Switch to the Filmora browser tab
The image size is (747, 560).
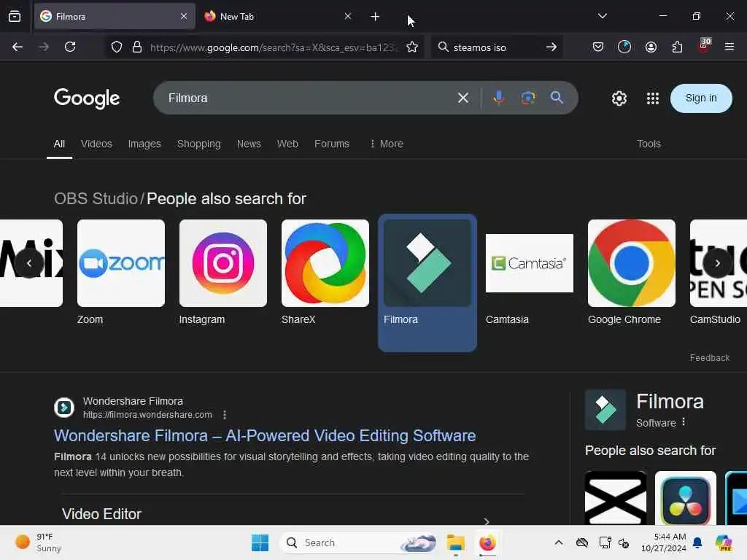point(115,16)
